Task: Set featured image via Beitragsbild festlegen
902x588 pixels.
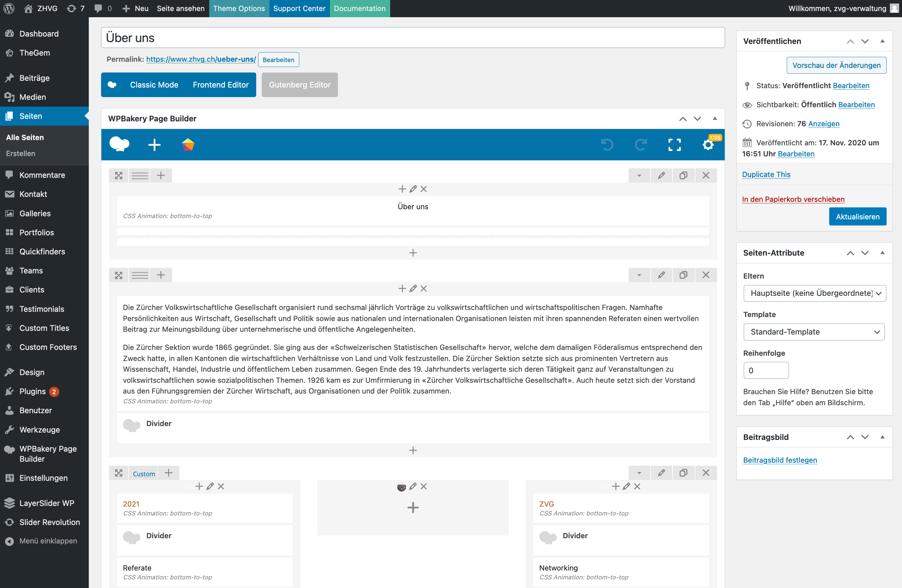Action: tap(780, 460)
